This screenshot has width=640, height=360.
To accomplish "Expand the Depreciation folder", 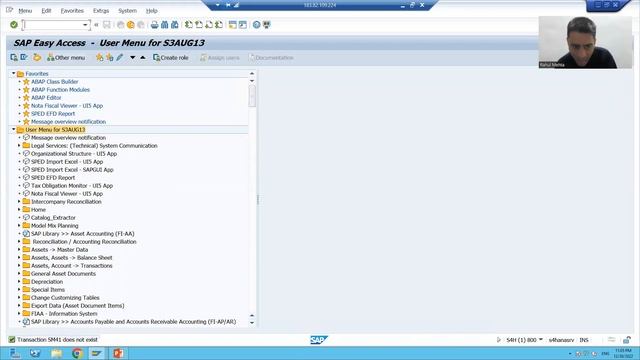I will [19, 282].
